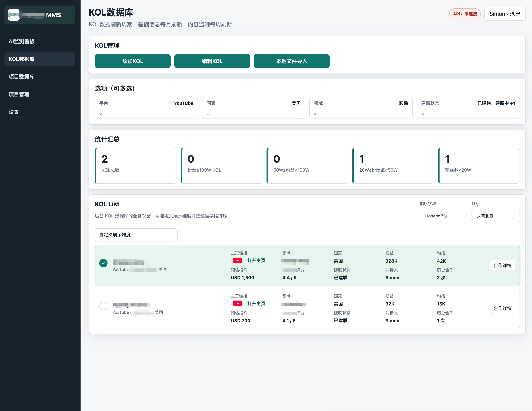Click the 4.4 / 5 rating

point(289,278)
